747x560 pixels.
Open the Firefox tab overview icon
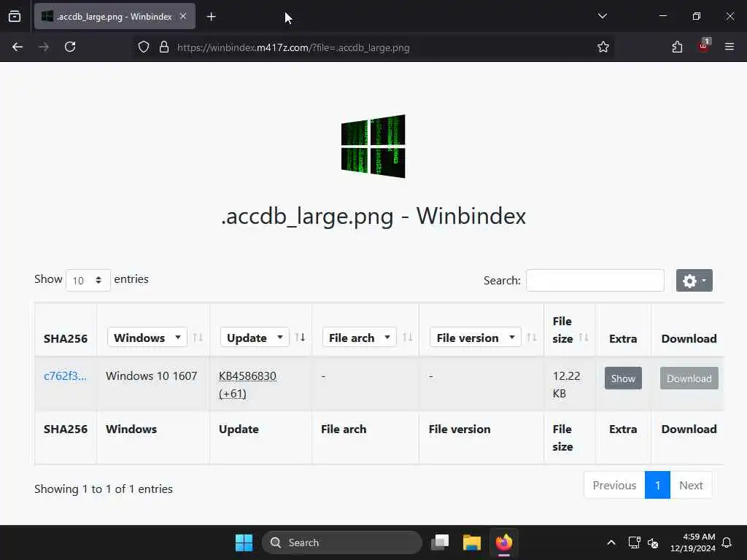[15, 16]
